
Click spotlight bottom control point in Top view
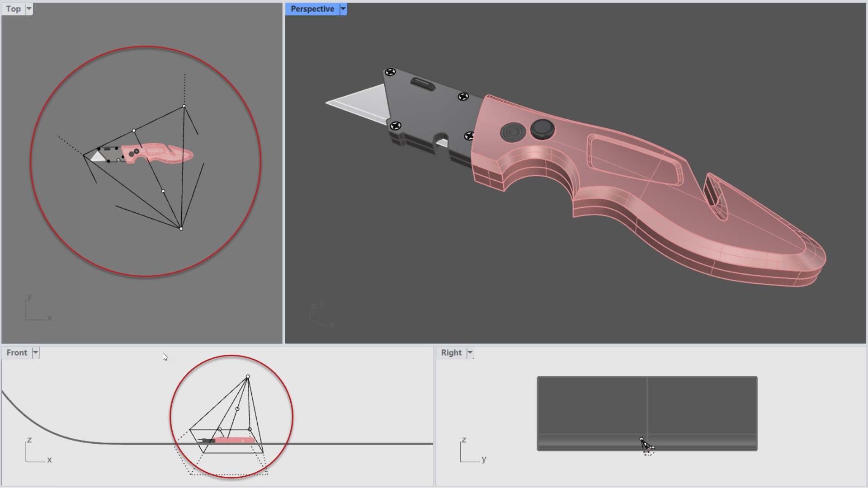181,229
